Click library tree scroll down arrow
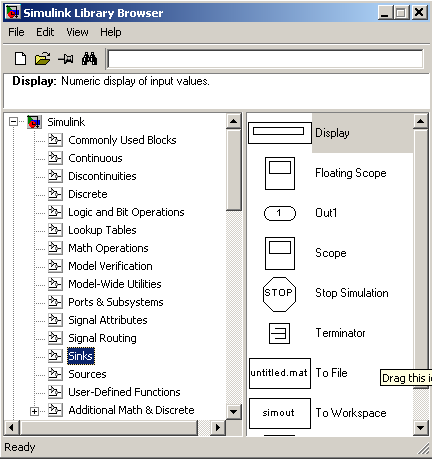Image resolution: width=432 pixels, height=459 pixels. pyautogui.click(x=234, y=412)
